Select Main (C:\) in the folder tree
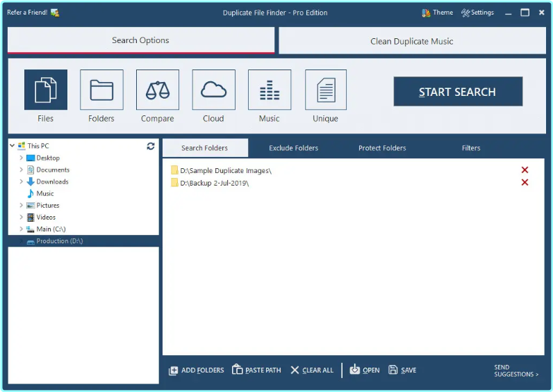Screen dimensions: 553x392 51,229
